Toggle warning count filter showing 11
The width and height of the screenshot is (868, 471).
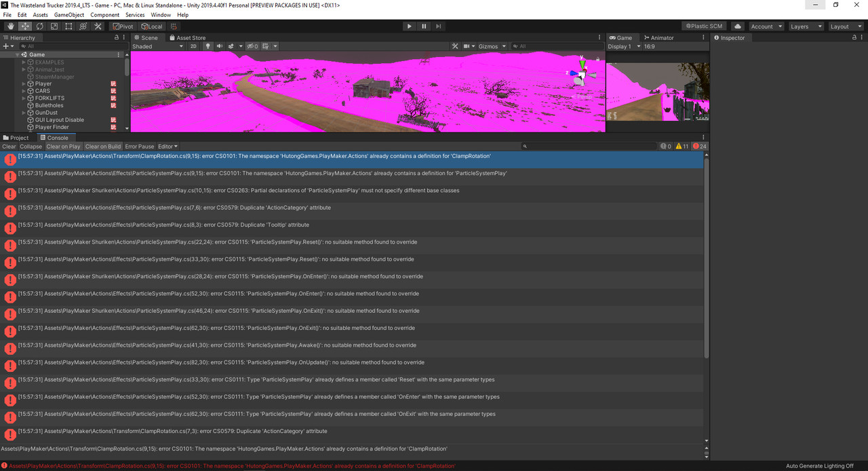(682, 147)
